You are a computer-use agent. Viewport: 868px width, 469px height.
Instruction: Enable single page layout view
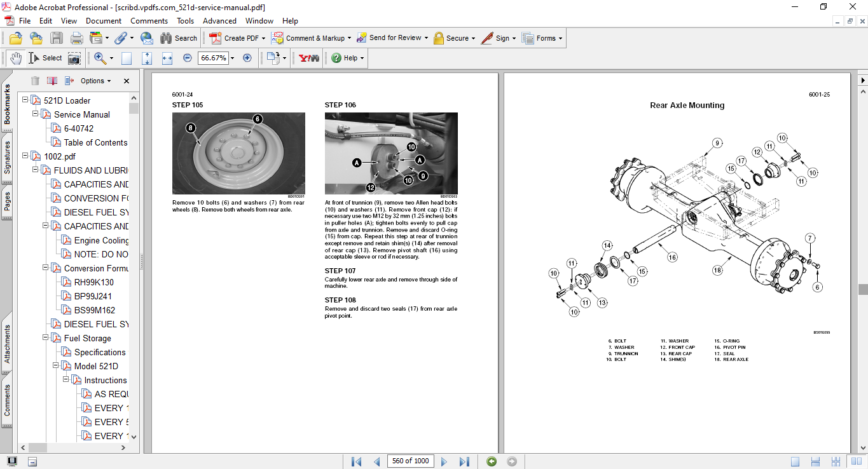pos(795,461)
